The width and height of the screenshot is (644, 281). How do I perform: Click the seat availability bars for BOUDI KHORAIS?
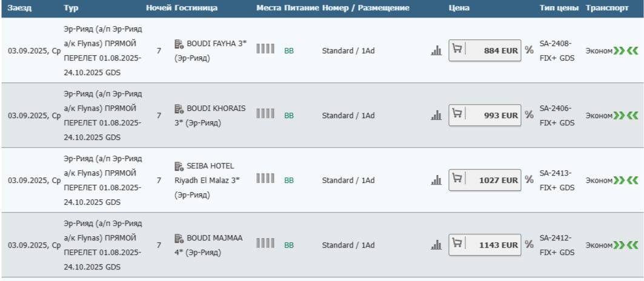pos(265,113)
